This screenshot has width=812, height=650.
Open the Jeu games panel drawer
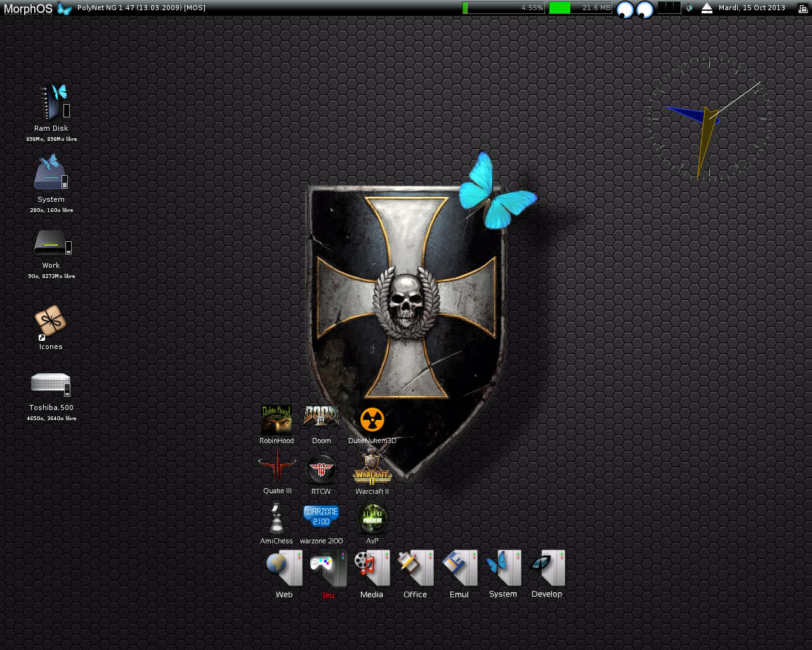[328, 568]
